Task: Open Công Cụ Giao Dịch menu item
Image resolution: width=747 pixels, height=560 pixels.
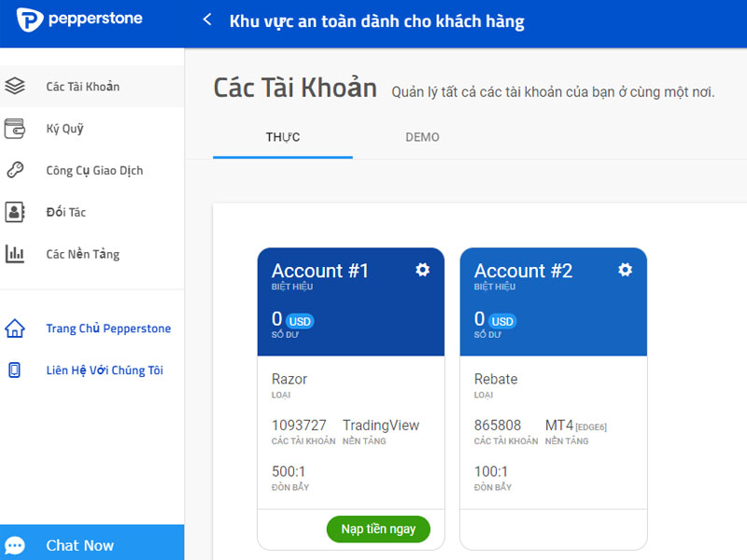Action: tap(92, 170)
